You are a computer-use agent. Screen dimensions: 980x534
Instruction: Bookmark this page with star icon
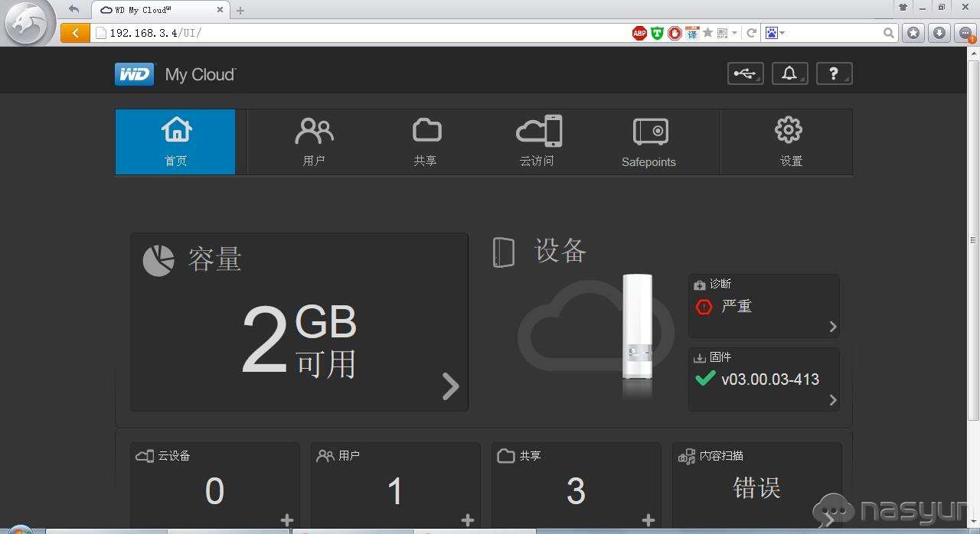point(708,33)
